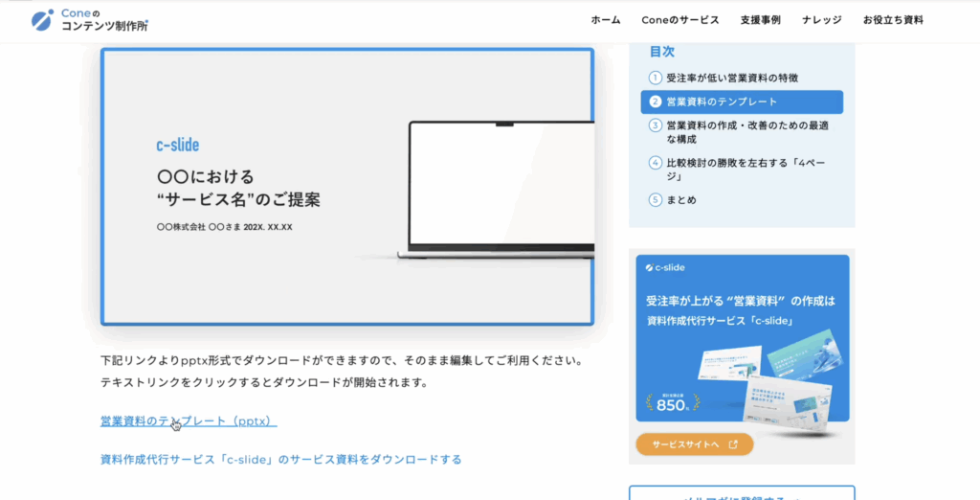Click external link icon on サービスサイトへ button
Screen dimensions: 980x500
coord(733,444)
